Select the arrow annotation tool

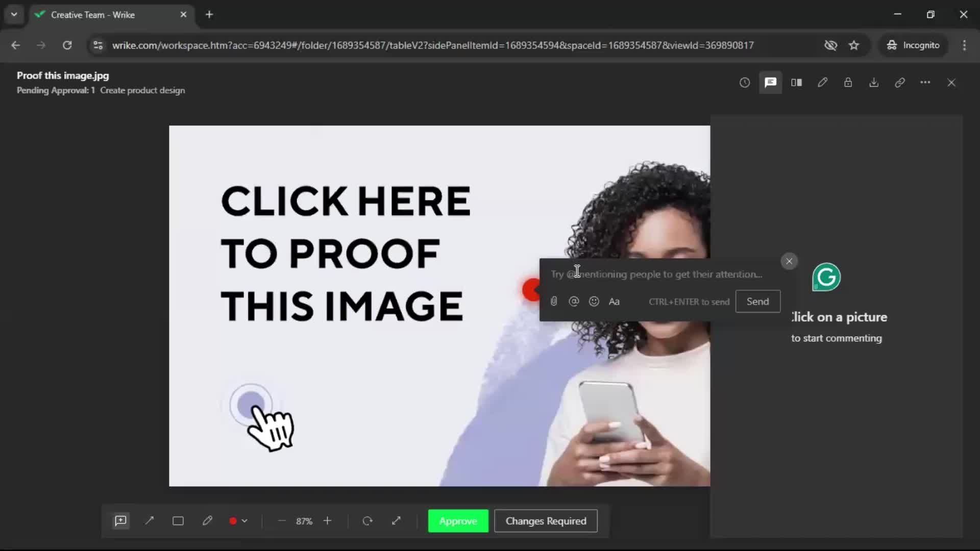[x=150, y=521]
